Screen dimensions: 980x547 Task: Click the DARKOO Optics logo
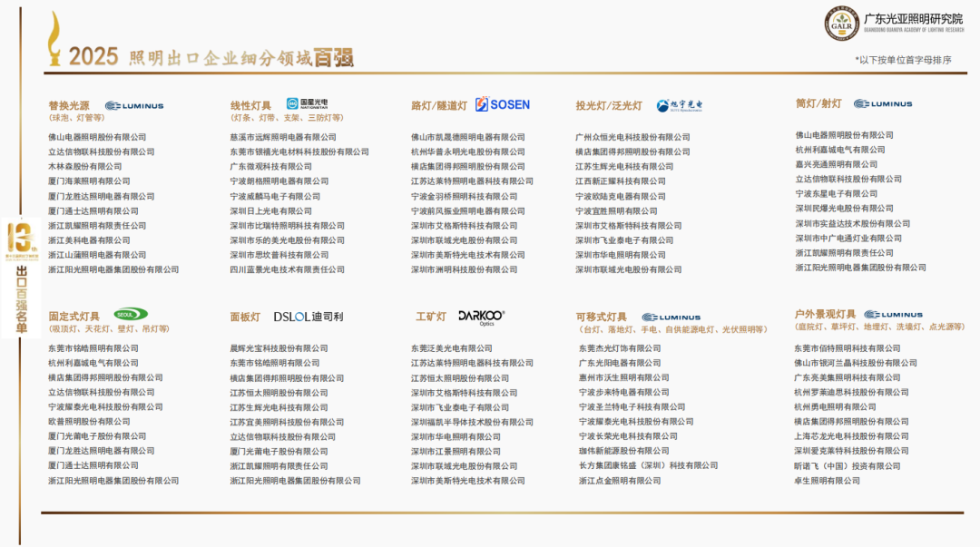click(481, 317)
